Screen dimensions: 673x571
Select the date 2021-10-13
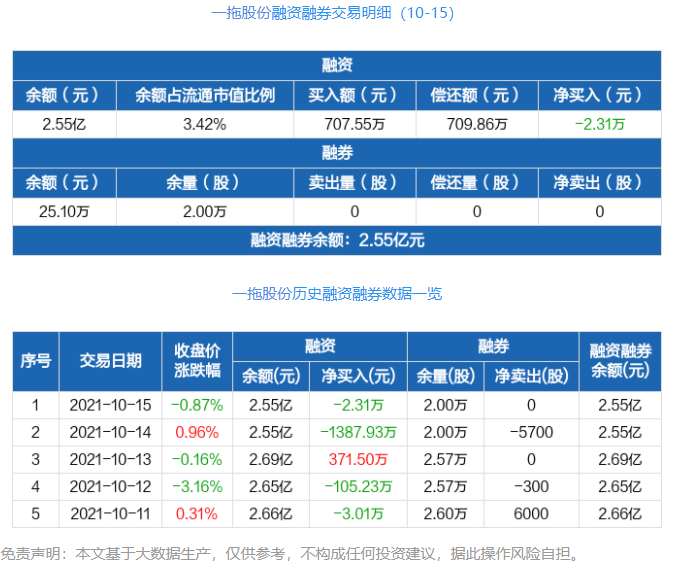pos(110,460)
